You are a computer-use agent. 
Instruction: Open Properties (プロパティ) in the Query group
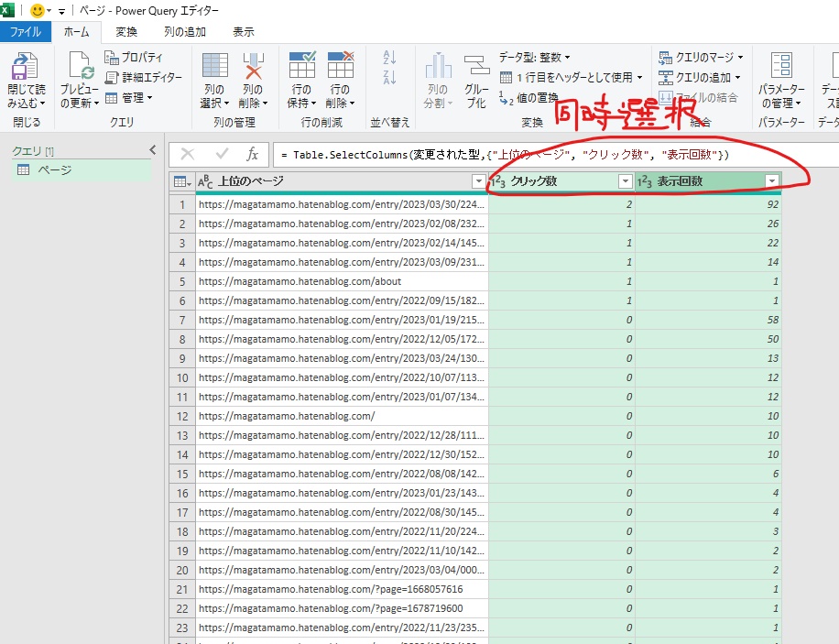point(133,58)
